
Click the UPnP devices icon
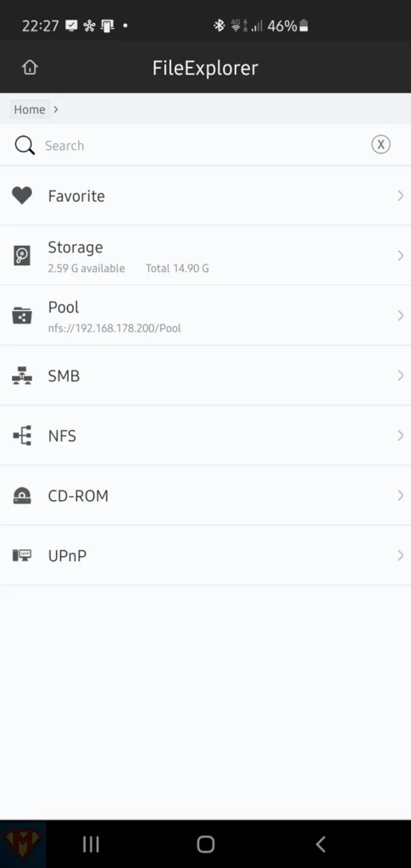[x=22, y=555]
